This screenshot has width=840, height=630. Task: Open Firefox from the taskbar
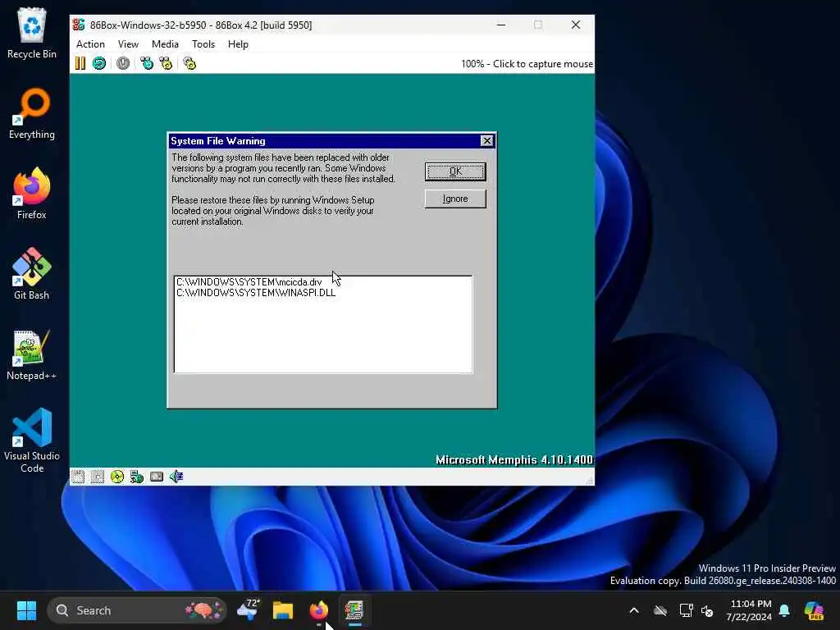click(319, 610)
